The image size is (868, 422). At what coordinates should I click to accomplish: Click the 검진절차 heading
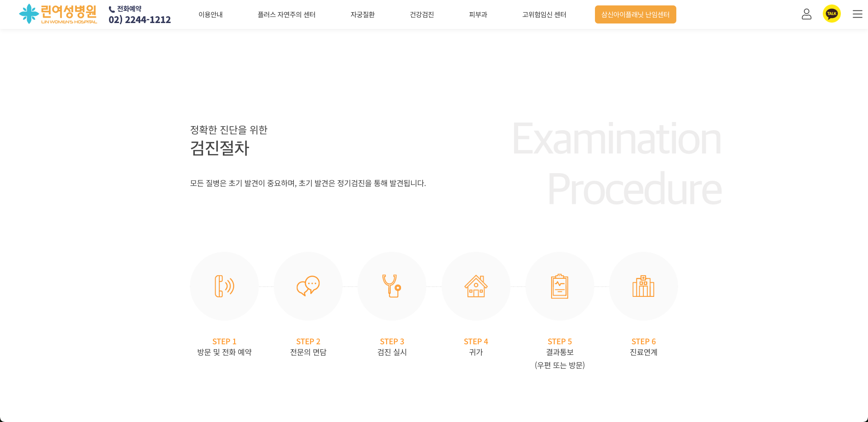tap(220, 148)
